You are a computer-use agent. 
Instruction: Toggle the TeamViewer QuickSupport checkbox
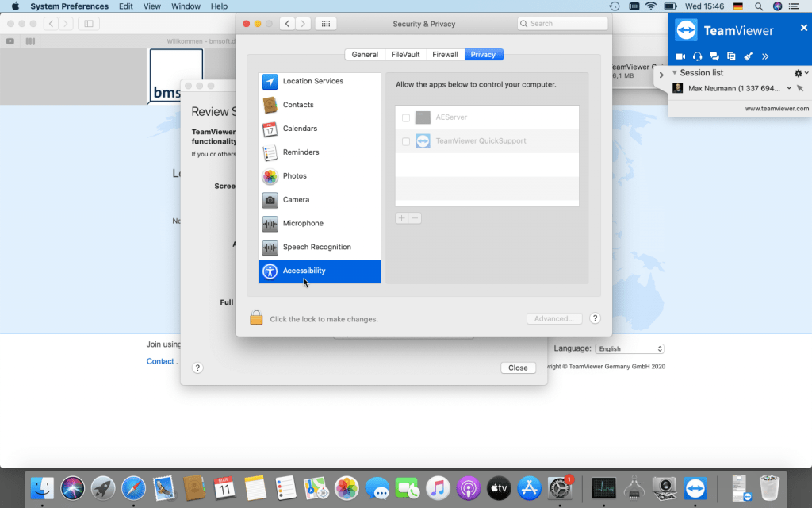point(406,141)
